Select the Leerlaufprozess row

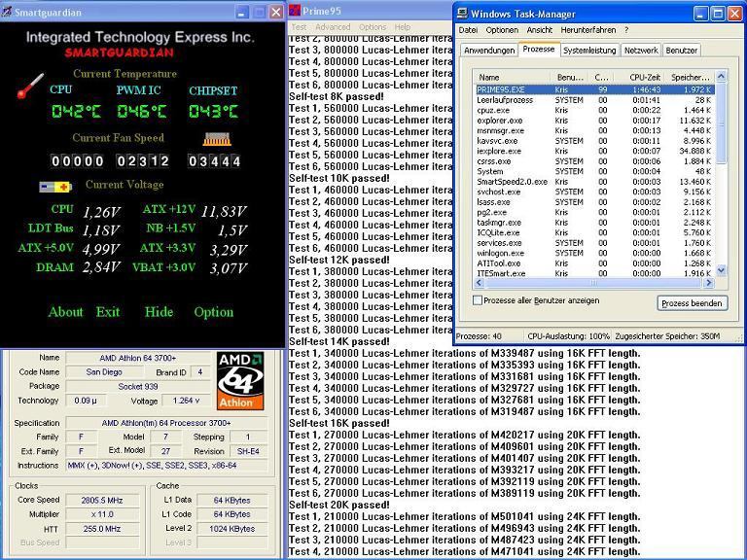594,100
